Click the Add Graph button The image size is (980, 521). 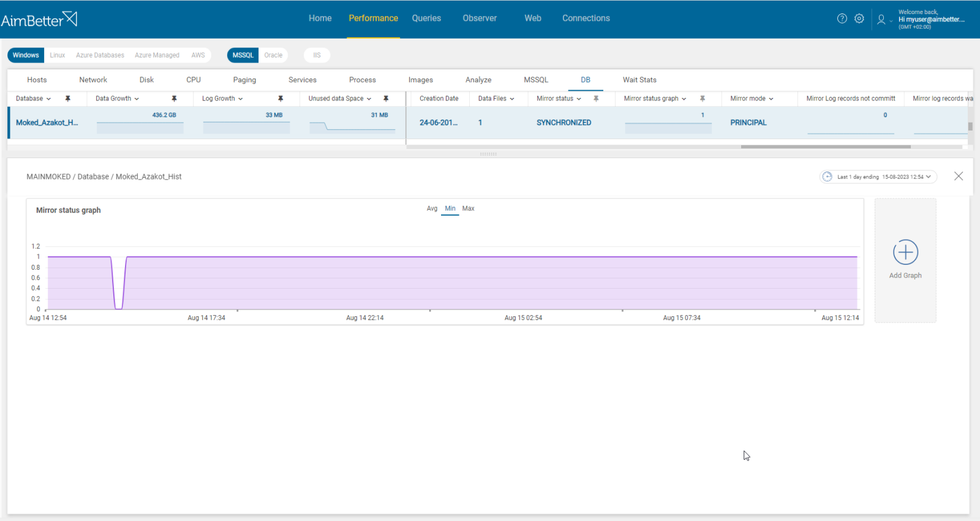(905, 260)
